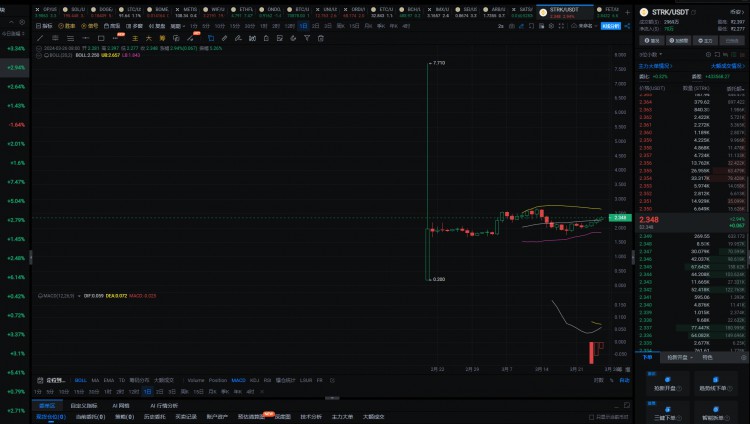Click the buy order row at 2.345
This screenshot has height=424, width=750.
pos(692,267)
